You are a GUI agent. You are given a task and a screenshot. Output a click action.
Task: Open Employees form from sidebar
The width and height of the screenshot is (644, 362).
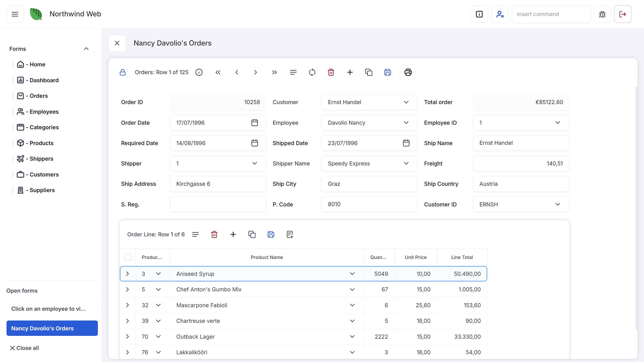[x=44, y=112]
